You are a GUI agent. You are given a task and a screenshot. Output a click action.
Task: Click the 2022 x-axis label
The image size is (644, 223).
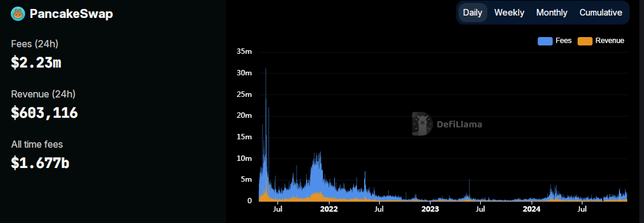(x=328, y=209)
